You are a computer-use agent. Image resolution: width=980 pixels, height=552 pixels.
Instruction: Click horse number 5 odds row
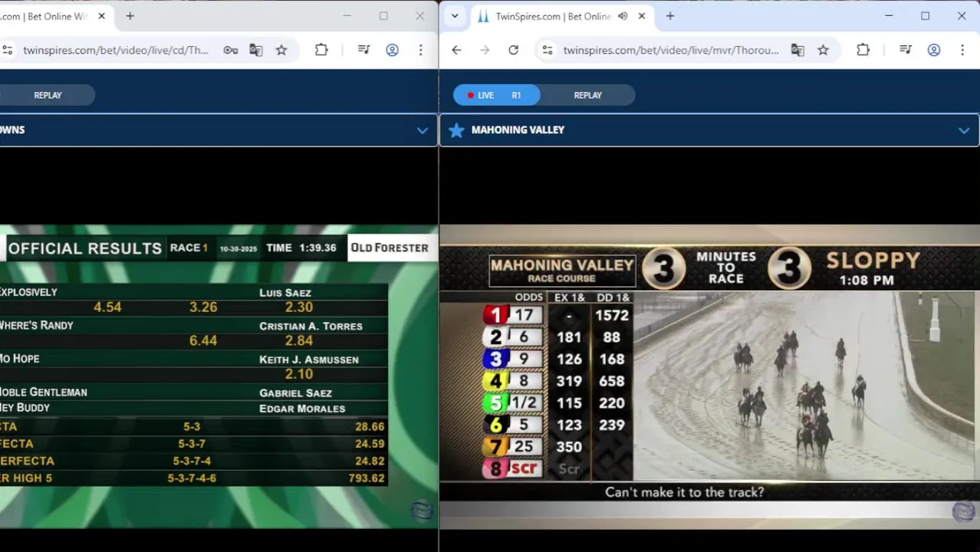pos(511,403)
